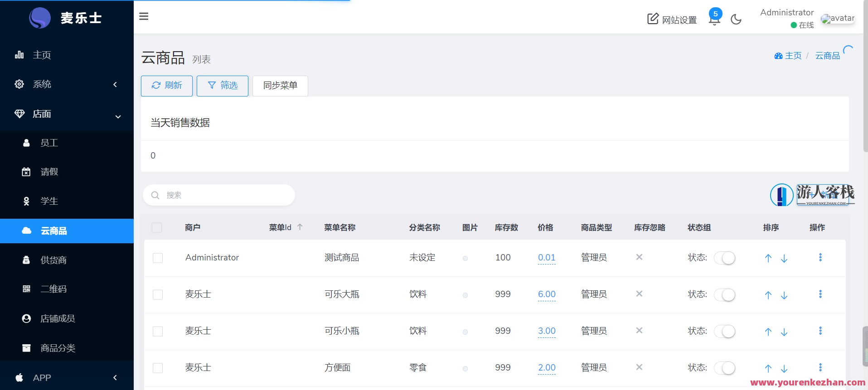Image resolution: width=868 pixels, height=390 pixels.
Task: Edit the 0.01 price of 测试商品
Action: [547, 258]
